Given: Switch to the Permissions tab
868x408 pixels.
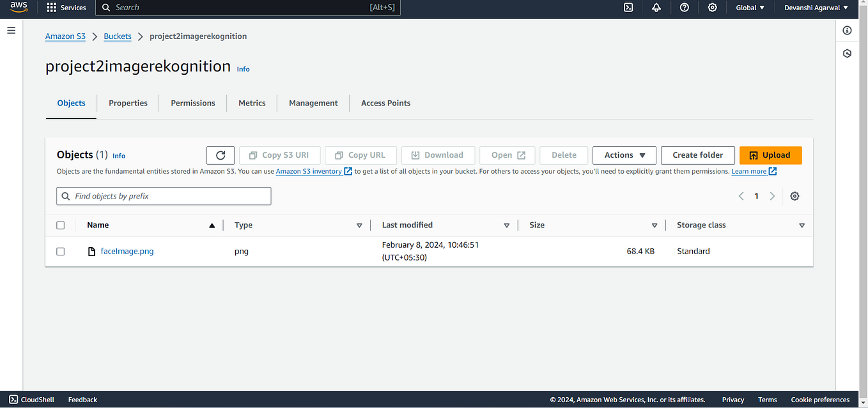Looking at the screenshot, I should point(193,103).
